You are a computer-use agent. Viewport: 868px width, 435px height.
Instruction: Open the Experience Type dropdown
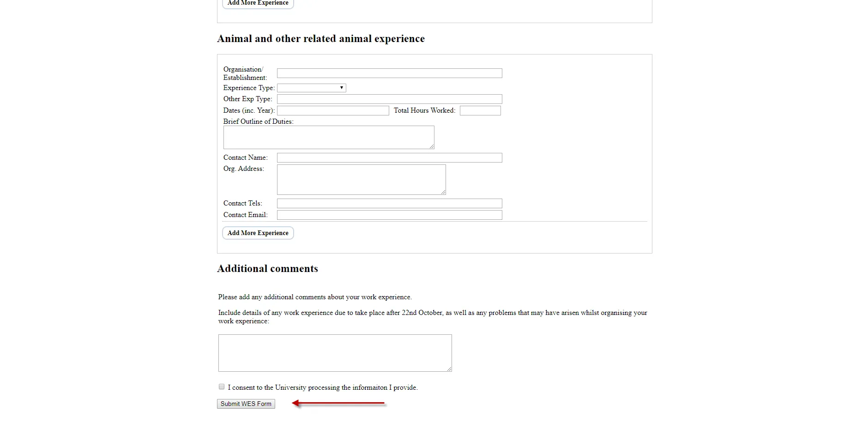311,88
